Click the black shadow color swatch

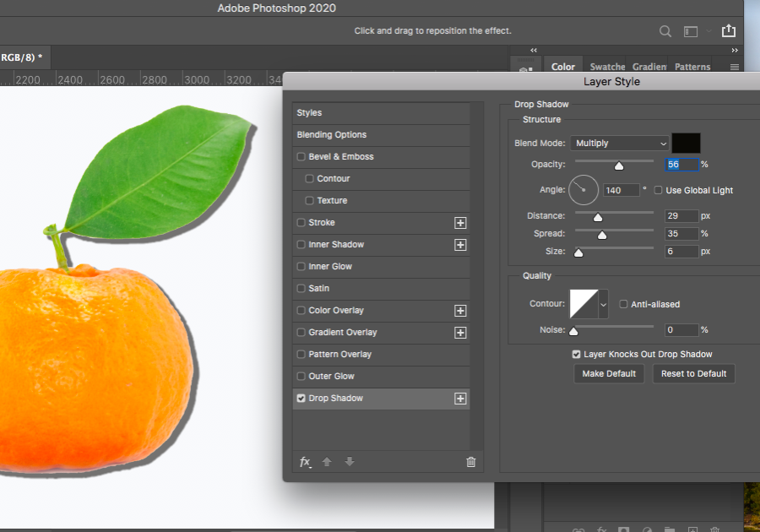686,144
